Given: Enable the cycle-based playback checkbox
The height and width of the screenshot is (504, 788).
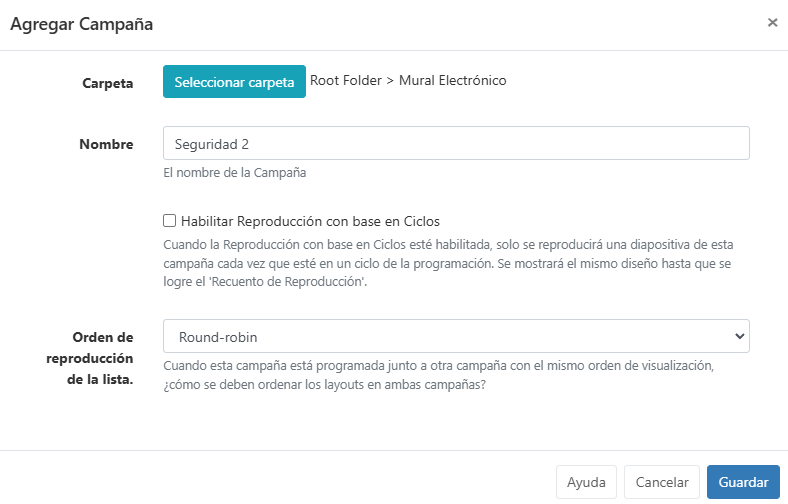Looking at the screenshot, I should (x=169, y=221).
